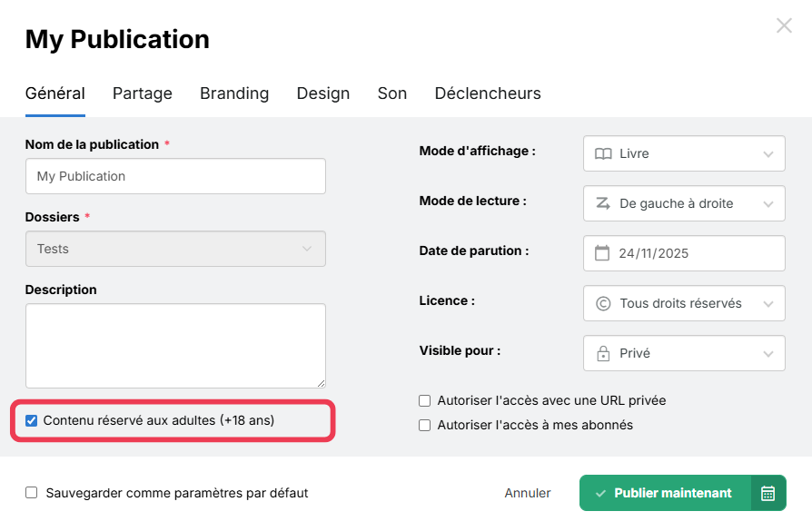
Task: Switch to the Branding tab
Action: [234, 93]
